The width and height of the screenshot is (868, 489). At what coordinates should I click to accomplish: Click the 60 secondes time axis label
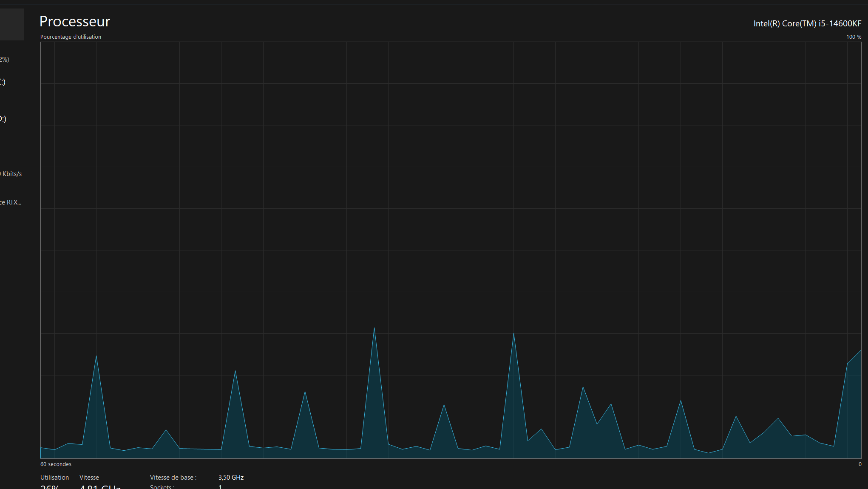click(x=56, y=464)
